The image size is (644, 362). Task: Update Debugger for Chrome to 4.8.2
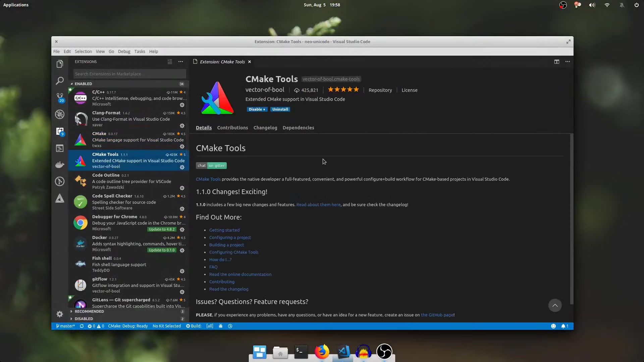[x=162, y=230]
